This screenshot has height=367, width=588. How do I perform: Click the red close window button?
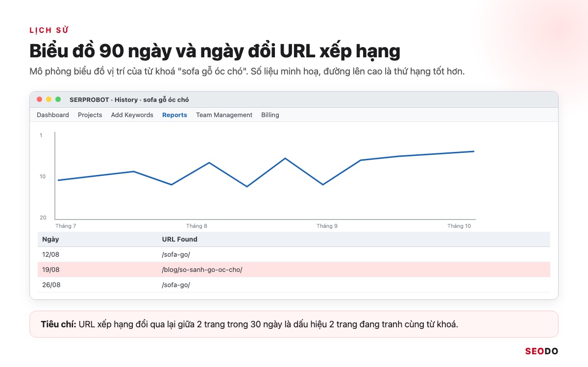(x=40, y=99)
